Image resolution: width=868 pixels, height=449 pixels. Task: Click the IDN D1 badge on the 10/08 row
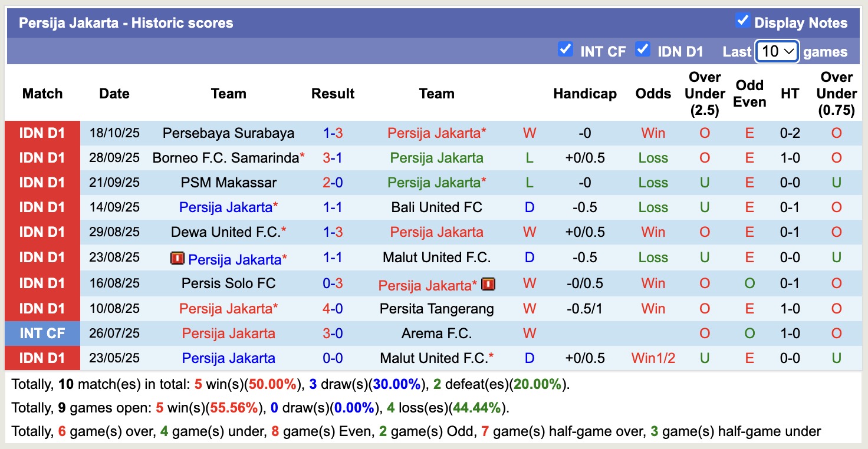(42, 308)
